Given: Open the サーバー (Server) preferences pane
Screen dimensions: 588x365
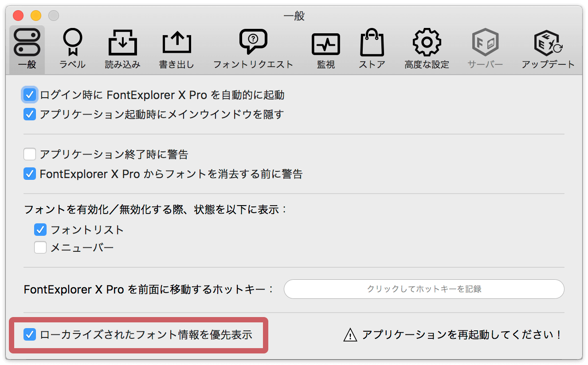Looking at the screenshot, I should 485,49.
